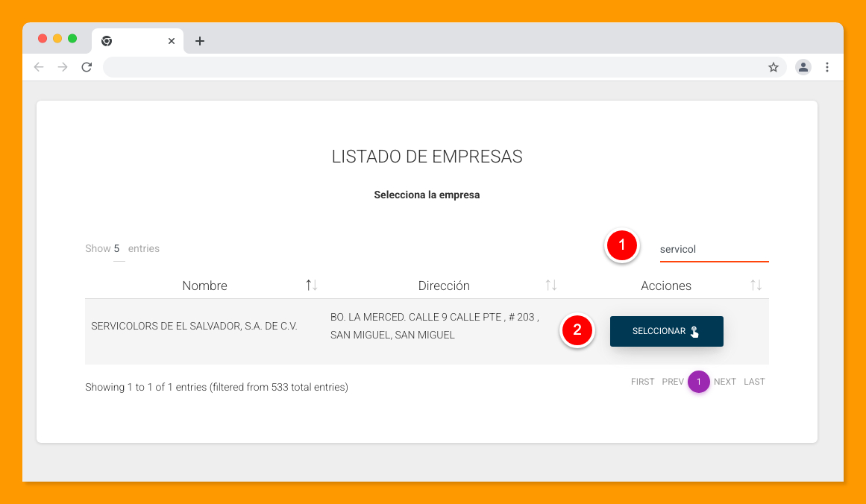
Task: Bookmark this page with star icon
Action: point(774,67)
